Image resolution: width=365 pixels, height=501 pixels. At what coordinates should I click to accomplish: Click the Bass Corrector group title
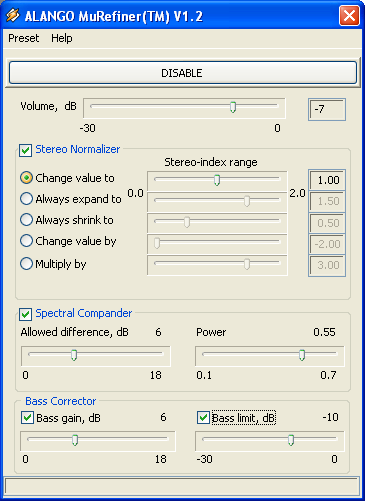61,401
